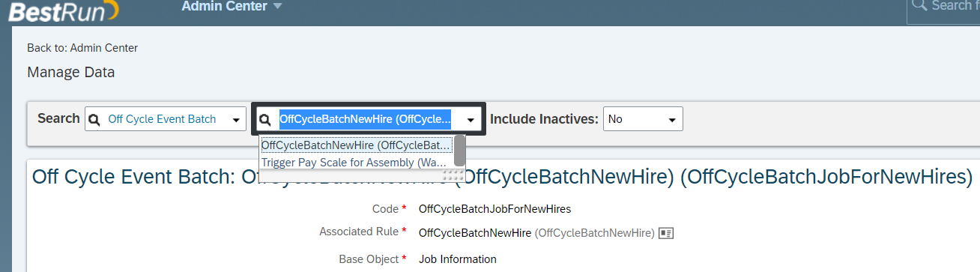980x272 pixels.
Task: Click magnifier icon in Off Cycle Event Batch box
Action: coord(94,119)
